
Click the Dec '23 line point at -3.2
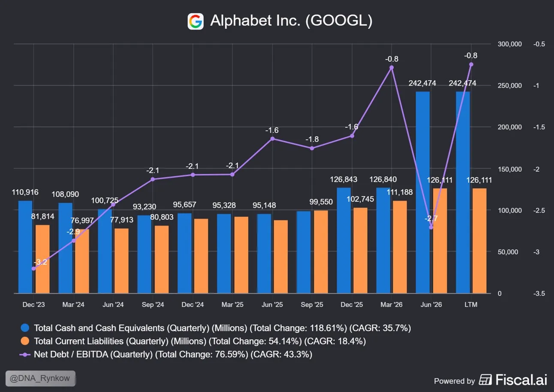33,269
